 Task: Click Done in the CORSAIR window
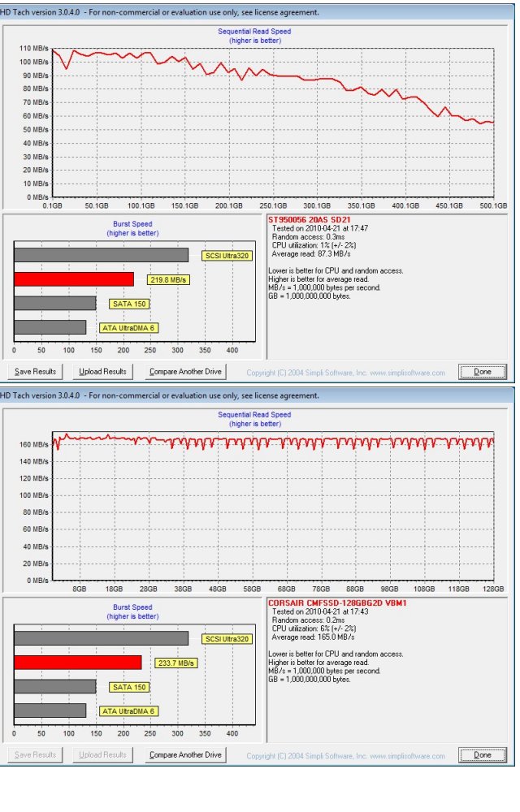[482, 754]
